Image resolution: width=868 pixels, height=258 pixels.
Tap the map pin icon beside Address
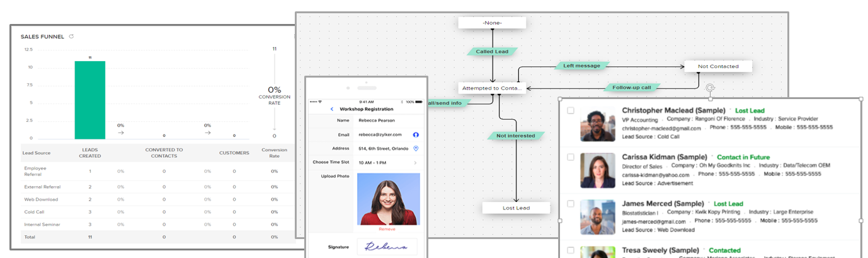[x=416, y=148]
